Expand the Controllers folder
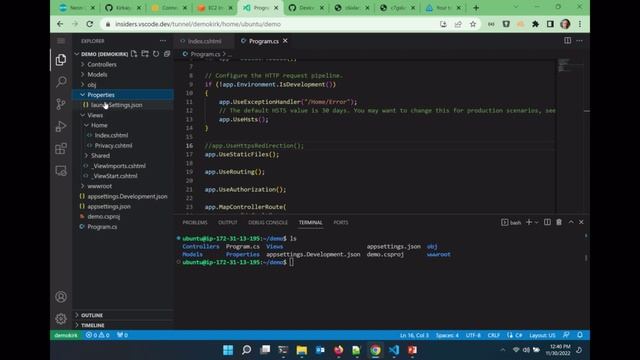This screenshot has width=640, height=360. coord(102,64)
